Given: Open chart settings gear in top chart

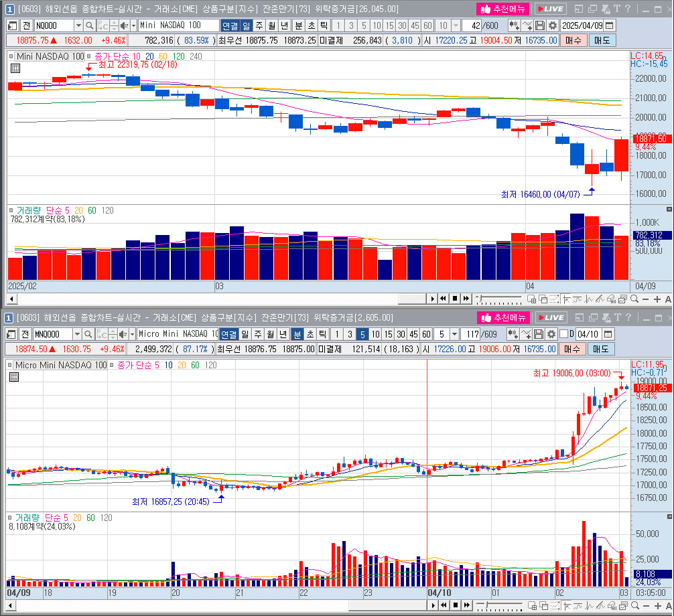Looking at the screenshot, I should point(553,25).
